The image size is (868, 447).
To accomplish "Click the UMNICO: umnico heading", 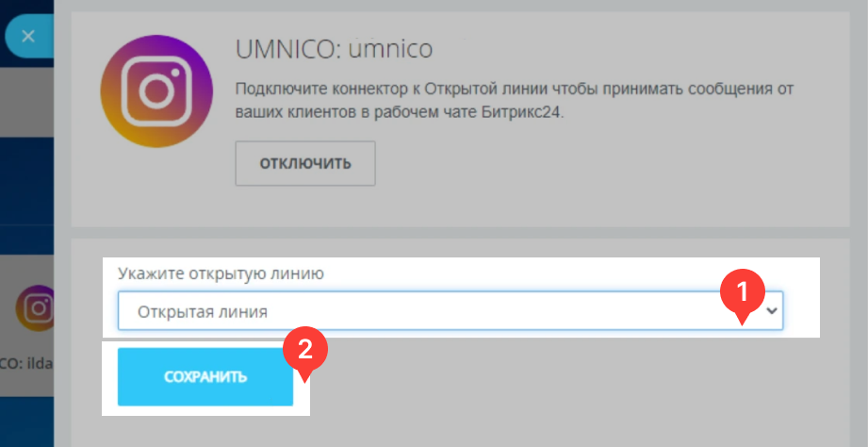I will click(x=334, y=50).
